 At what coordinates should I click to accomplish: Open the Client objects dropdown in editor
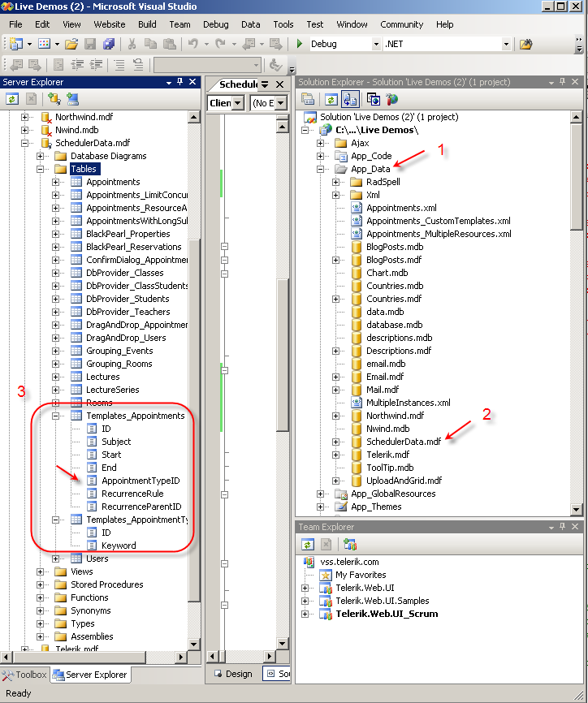coord(238,103)
